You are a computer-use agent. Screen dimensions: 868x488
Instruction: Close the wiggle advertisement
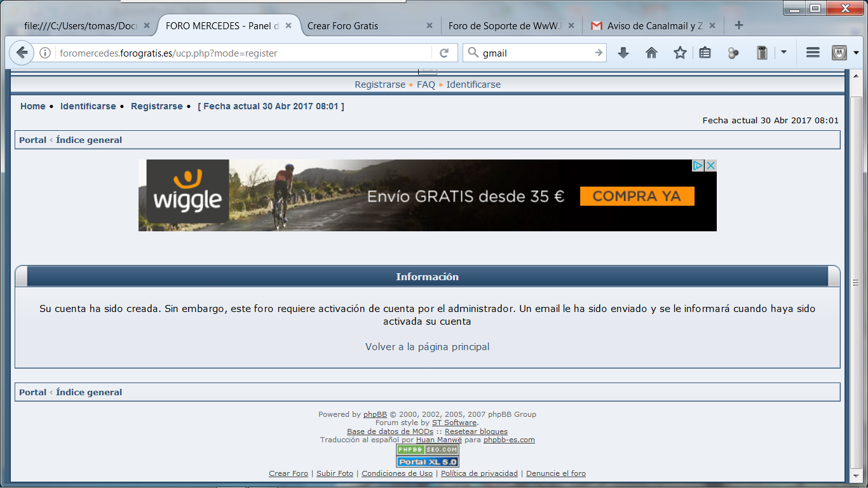coord(711,166)
